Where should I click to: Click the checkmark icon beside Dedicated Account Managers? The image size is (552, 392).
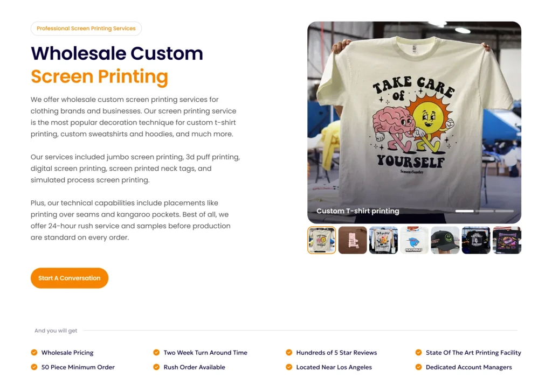point(418,367)
